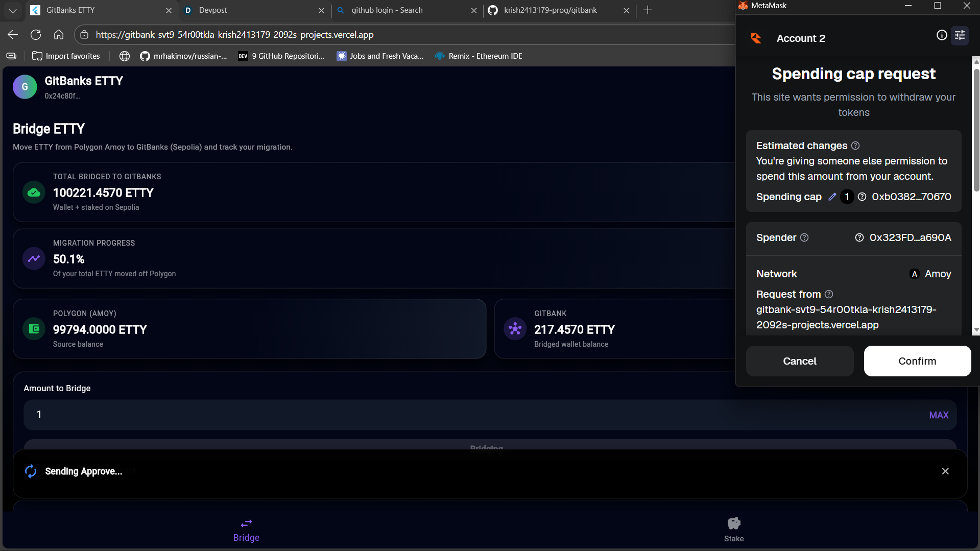Viewport: 980px width, 551px height.
Task: Click the 100221.4570 ETTY total value
Action: tap(103, 193)
